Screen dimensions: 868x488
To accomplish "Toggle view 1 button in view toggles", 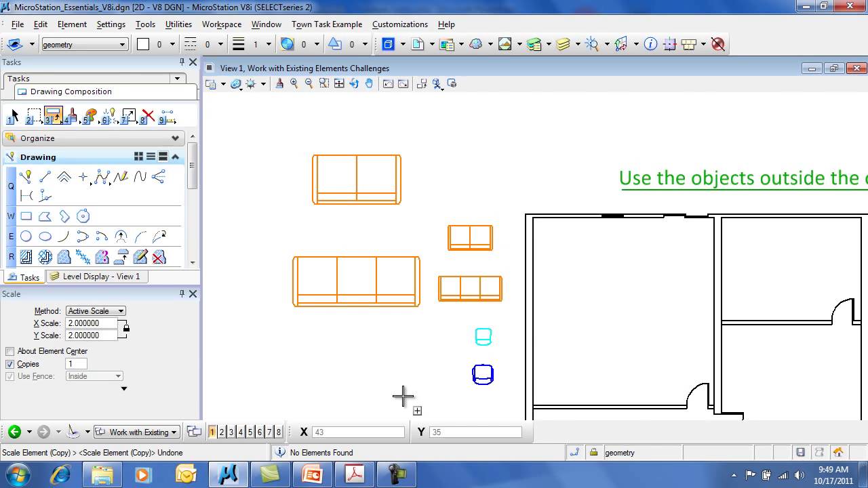I will tap(212, 432).
